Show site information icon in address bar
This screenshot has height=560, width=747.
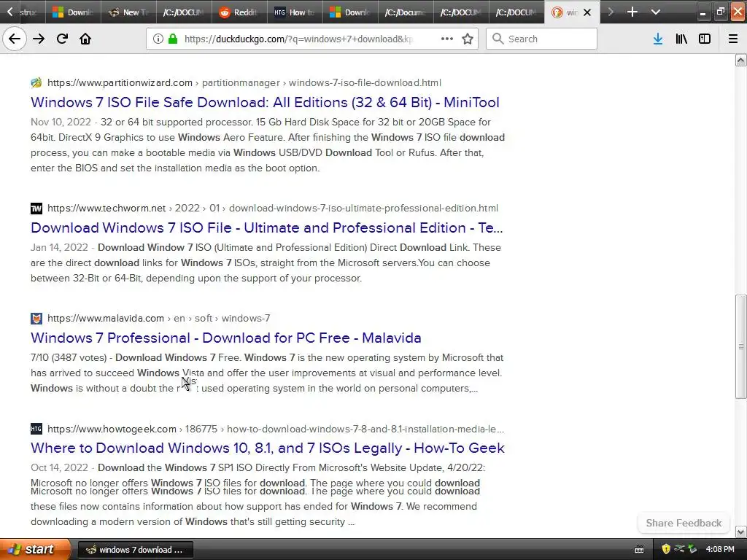(x=158, y=39)
